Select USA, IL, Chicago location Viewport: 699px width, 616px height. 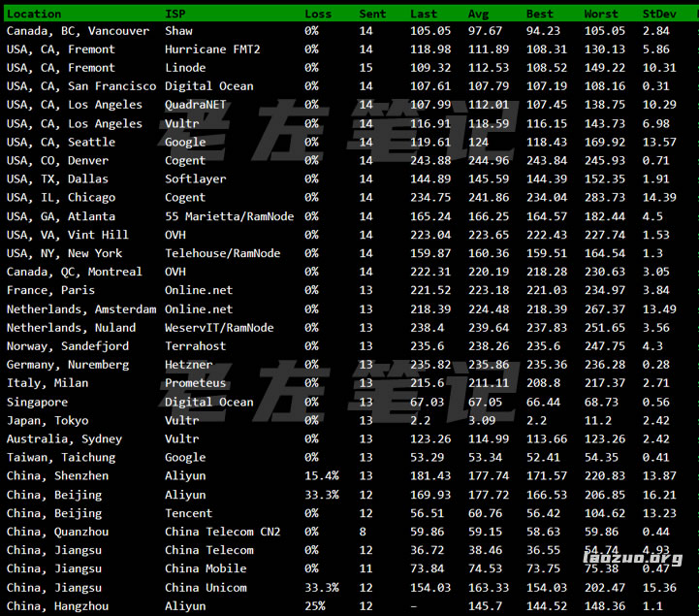(61, 198)
